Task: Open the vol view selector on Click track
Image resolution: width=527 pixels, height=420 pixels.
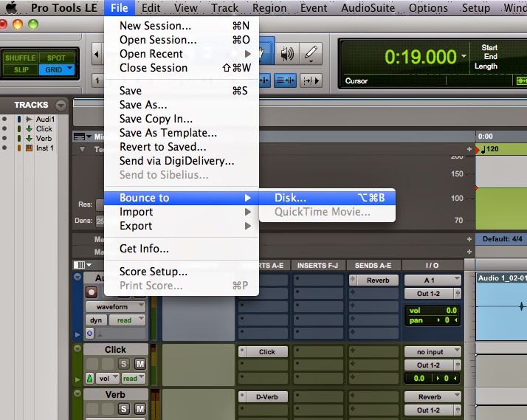Action: pos(107,379)
